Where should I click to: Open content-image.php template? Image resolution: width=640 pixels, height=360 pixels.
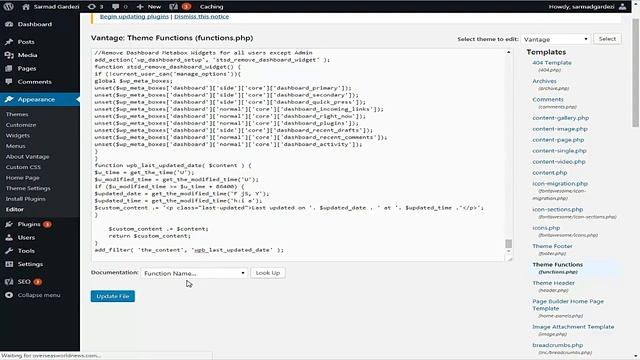560,129
